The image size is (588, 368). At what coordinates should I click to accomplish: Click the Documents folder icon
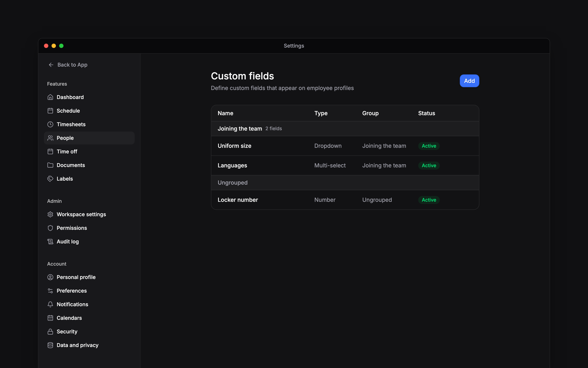click(x=50, y=165)
